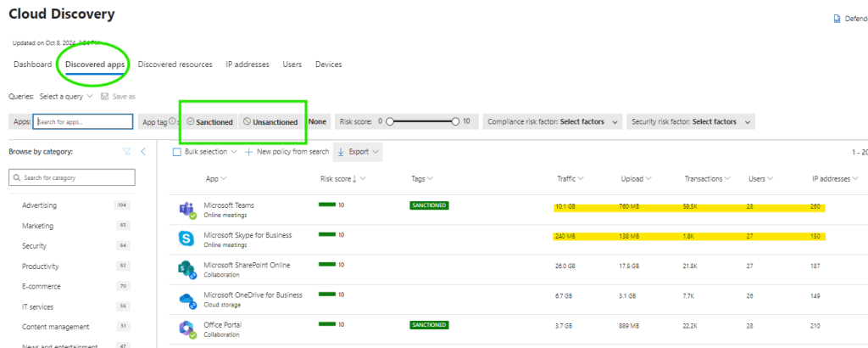Screen dimensions: 868x348
Task: Open the Discovered resources tab
Action: pyautogui.click(x=175, y=65)
